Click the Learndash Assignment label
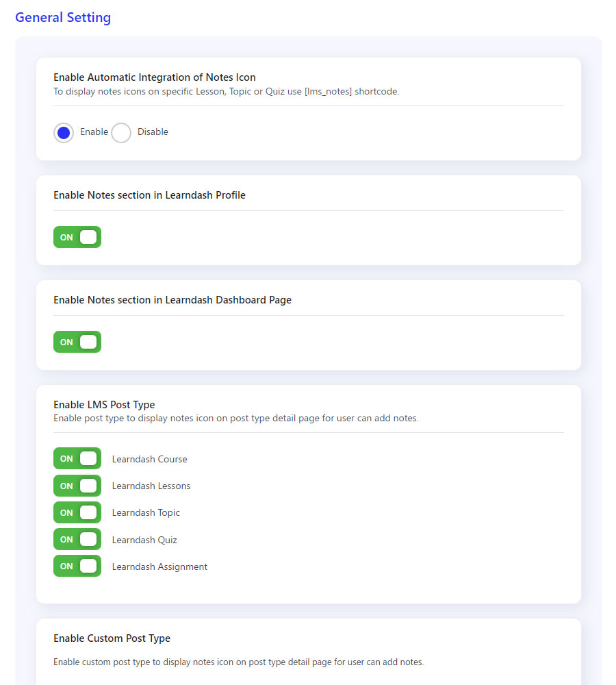This screenshot has height=685, width=616. pos(159,566)
